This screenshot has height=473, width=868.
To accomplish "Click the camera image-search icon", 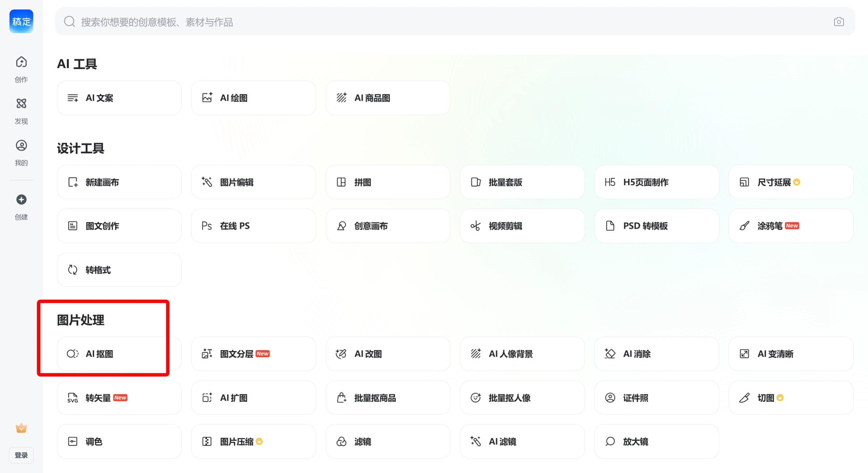I will point(839,22).
